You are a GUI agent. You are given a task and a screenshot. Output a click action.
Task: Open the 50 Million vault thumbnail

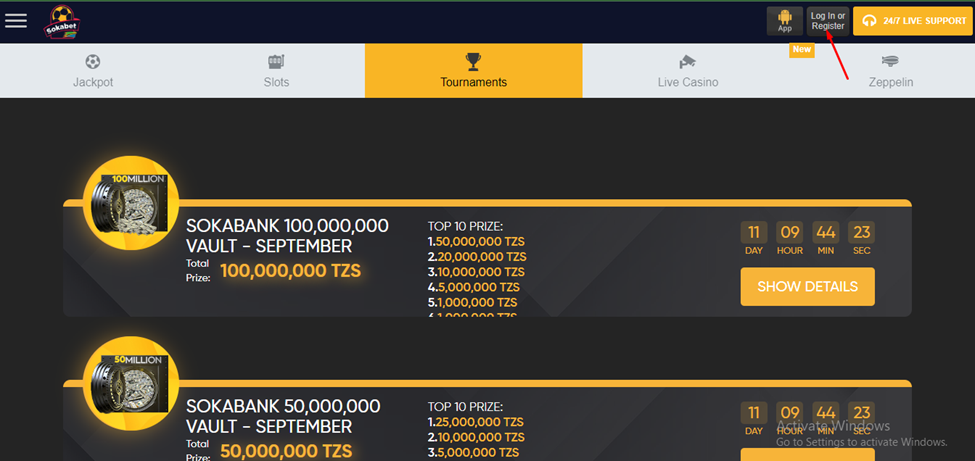131,383
